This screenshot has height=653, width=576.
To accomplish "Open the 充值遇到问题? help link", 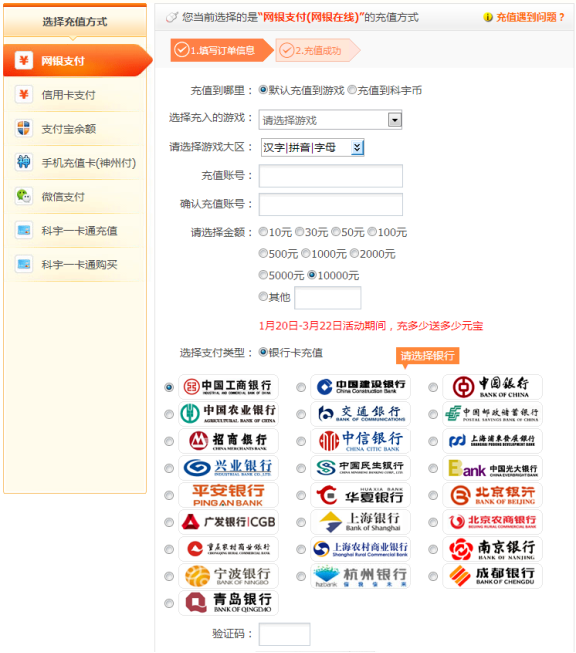I will click(524, 17).
